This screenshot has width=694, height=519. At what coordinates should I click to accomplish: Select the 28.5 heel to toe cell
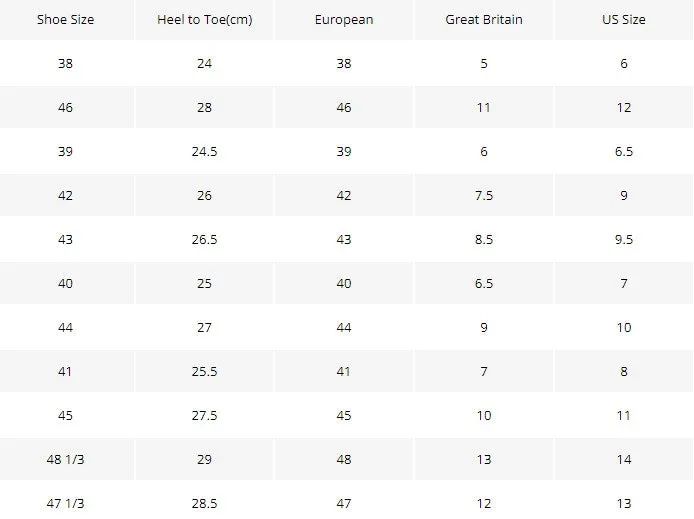pyautogui.click(x=204, y=503)
